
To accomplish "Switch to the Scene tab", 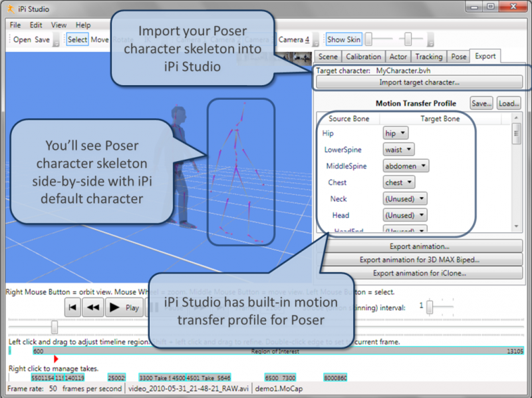I will click(x=328, y=57).
